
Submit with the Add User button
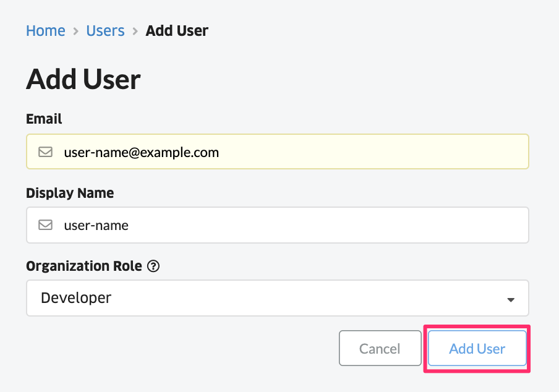click(477, 348)
